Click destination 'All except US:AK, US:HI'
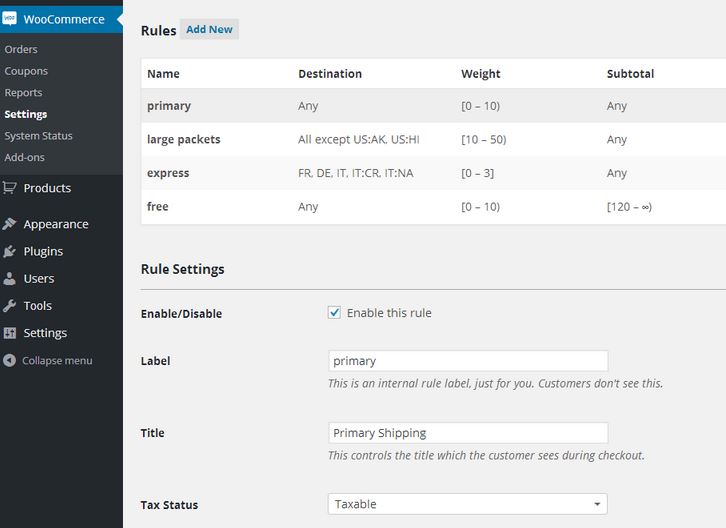Image resolution: width=726 pixels, height=528 pixels. coord(359,139)
